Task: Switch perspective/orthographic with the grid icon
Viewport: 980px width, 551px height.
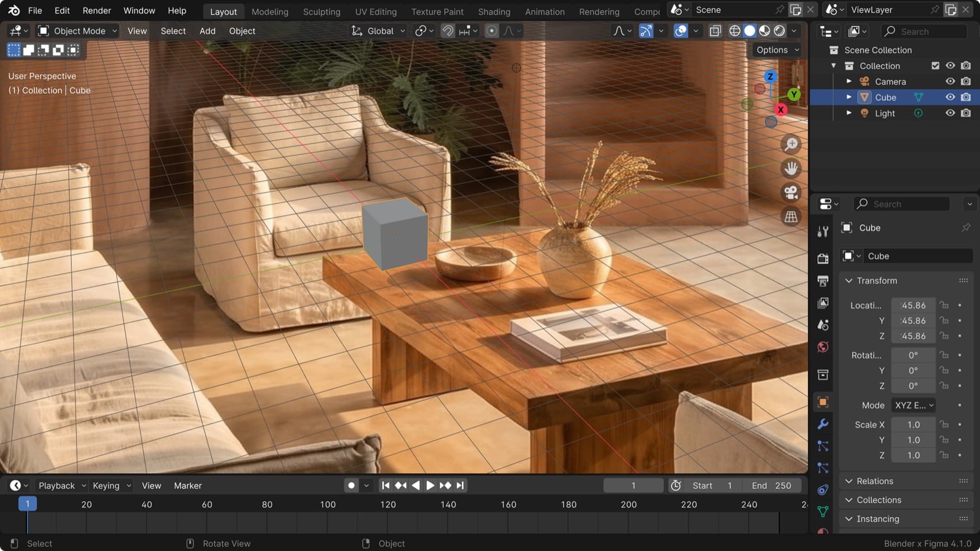Action: [791, 216]
